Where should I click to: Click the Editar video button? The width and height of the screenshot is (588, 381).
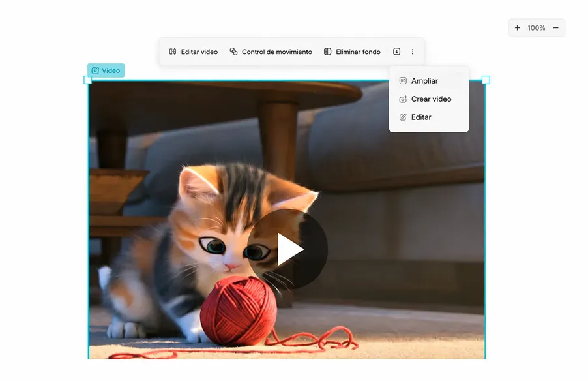[x=193, y=52]
